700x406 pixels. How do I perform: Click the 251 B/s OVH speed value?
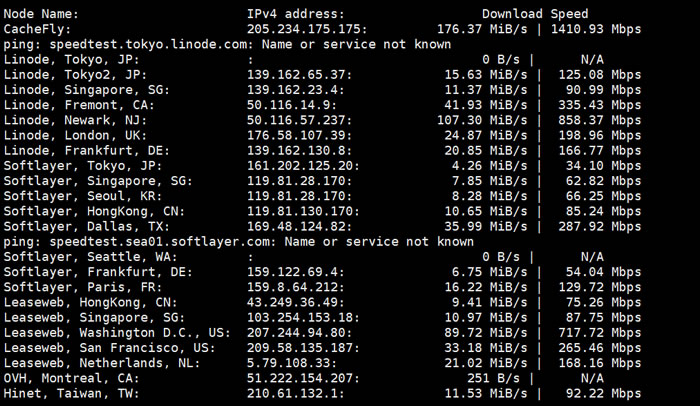click(493, 379)
